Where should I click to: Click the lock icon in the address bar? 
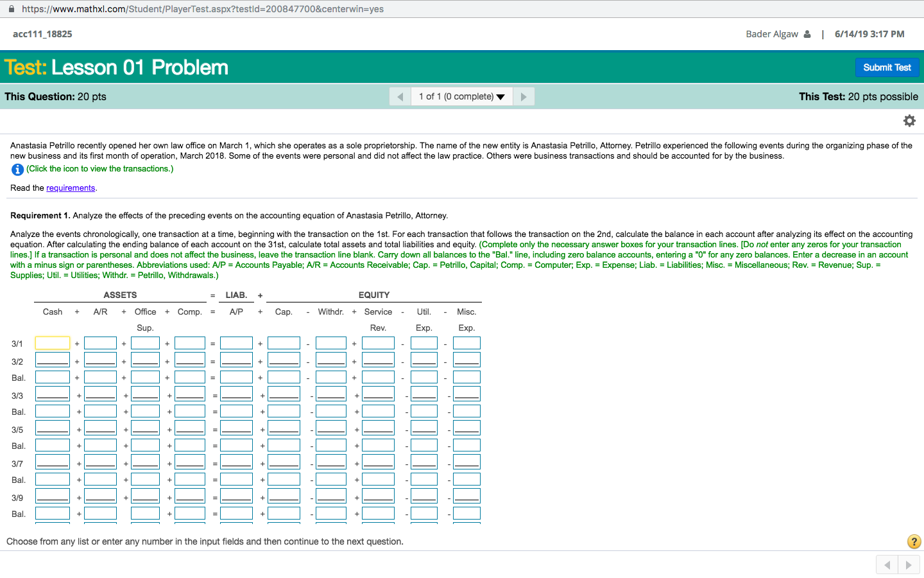12,9
